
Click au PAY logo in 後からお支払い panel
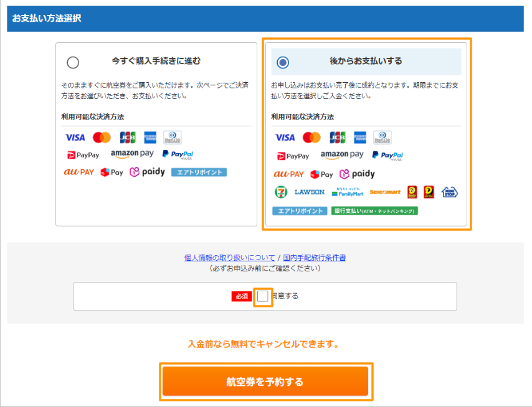(288, 174)
